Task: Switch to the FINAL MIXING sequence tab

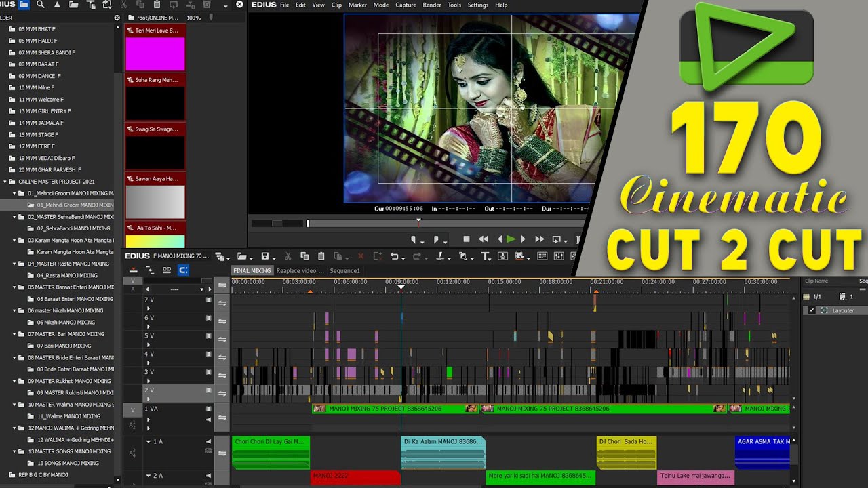Action: pos(252,270)
